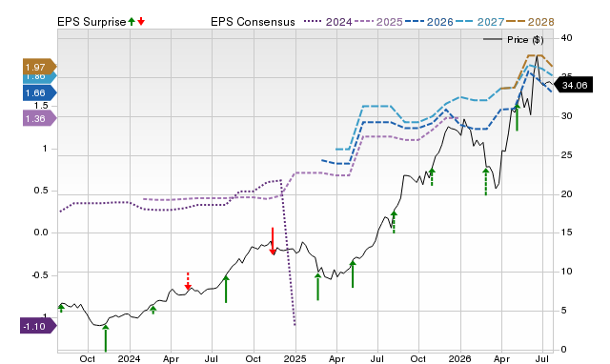Click the Price ($) legend entry
This screenshot has width=610, height=364.
513,40
